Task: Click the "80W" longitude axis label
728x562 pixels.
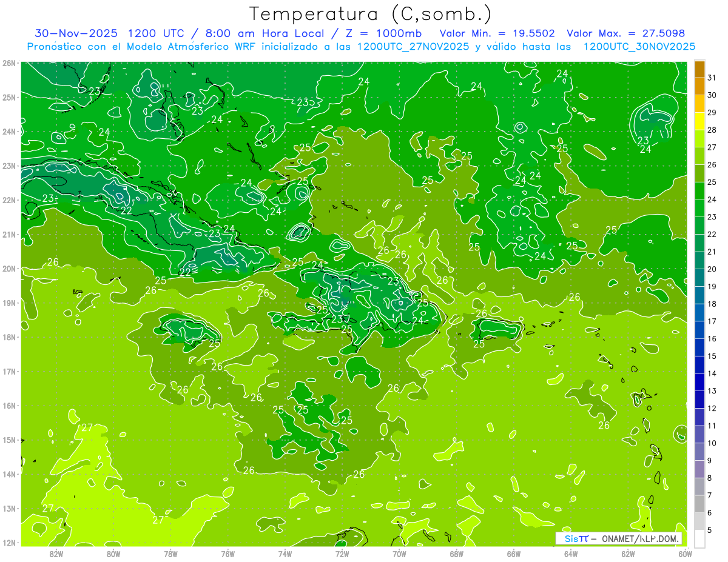Action: [x=113, y=553]
